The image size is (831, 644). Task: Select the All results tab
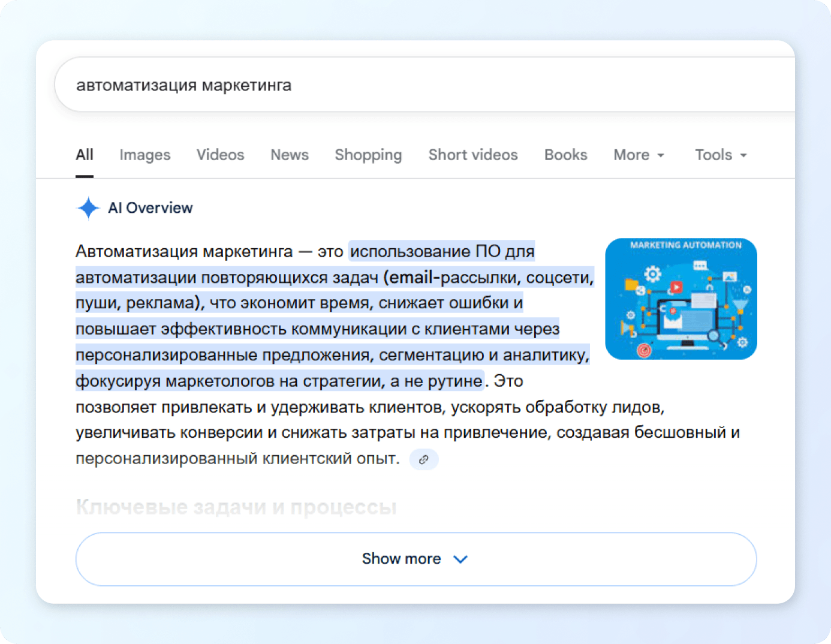pos(84,155)
